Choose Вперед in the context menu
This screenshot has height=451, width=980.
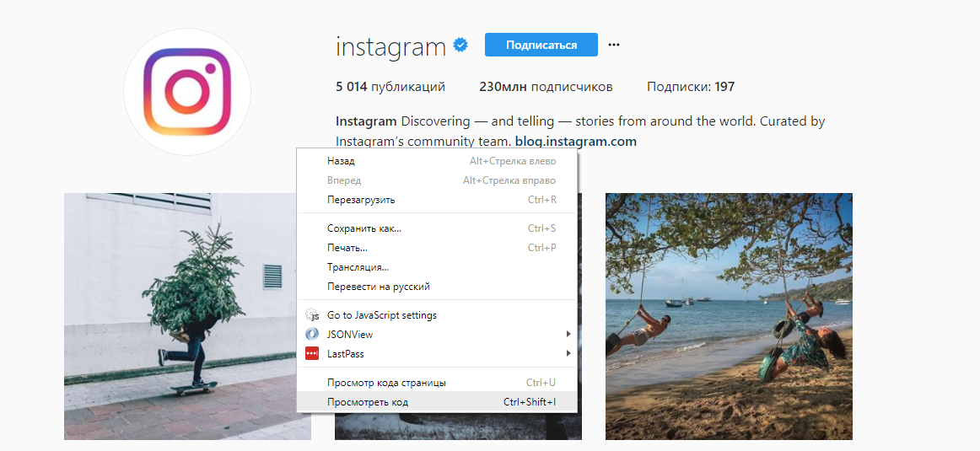tap(437, 180)
